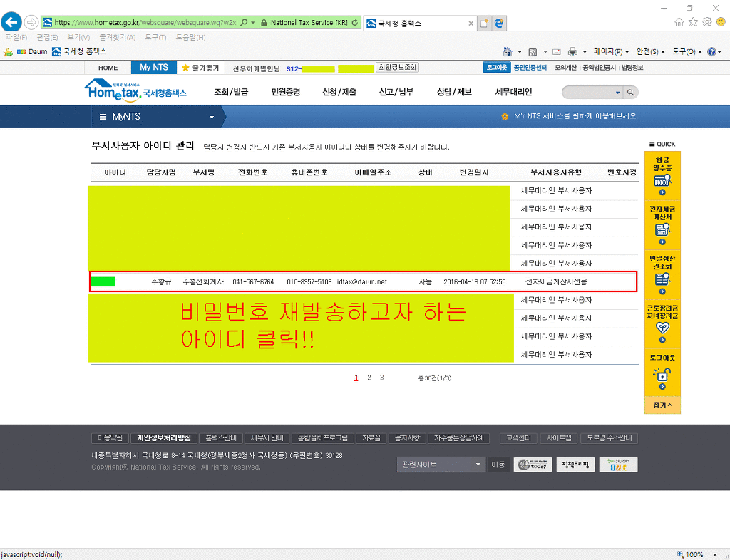730x560 pixels.
Task: Click the browser forward arrow
Action: pos(31,22)
